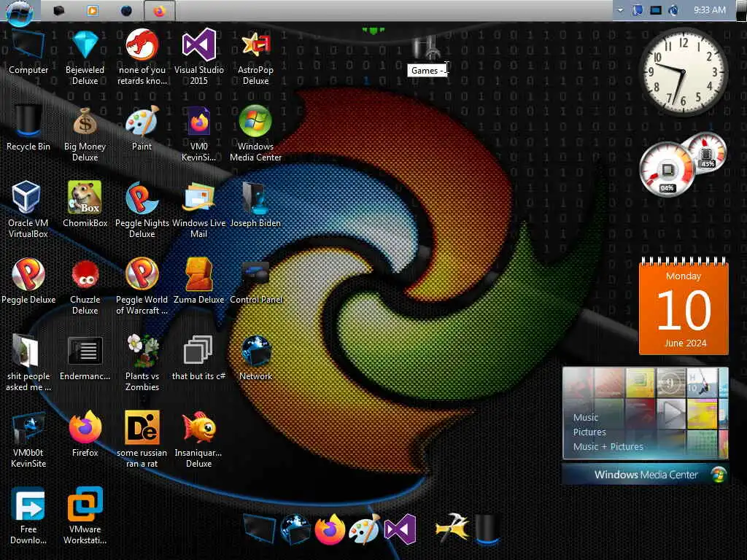Open the Network desktop icon
Screen dimensions: 747x560
[256, 358]
